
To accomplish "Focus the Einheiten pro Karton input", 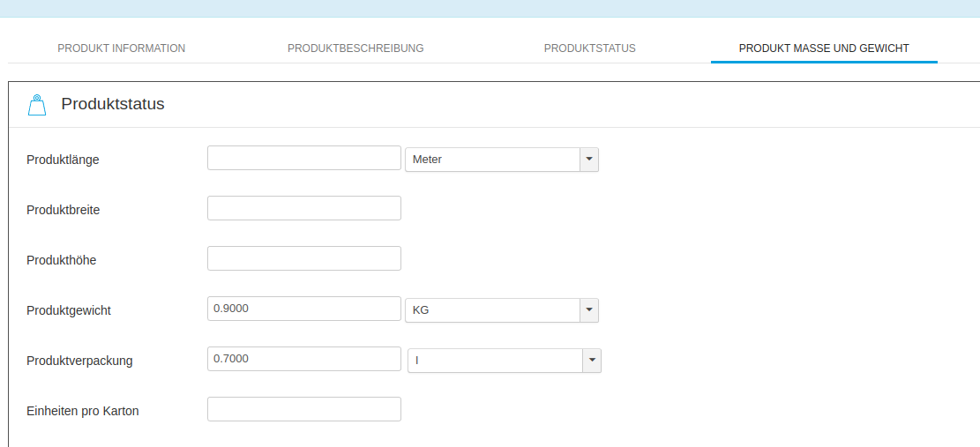I will (304, 410).
